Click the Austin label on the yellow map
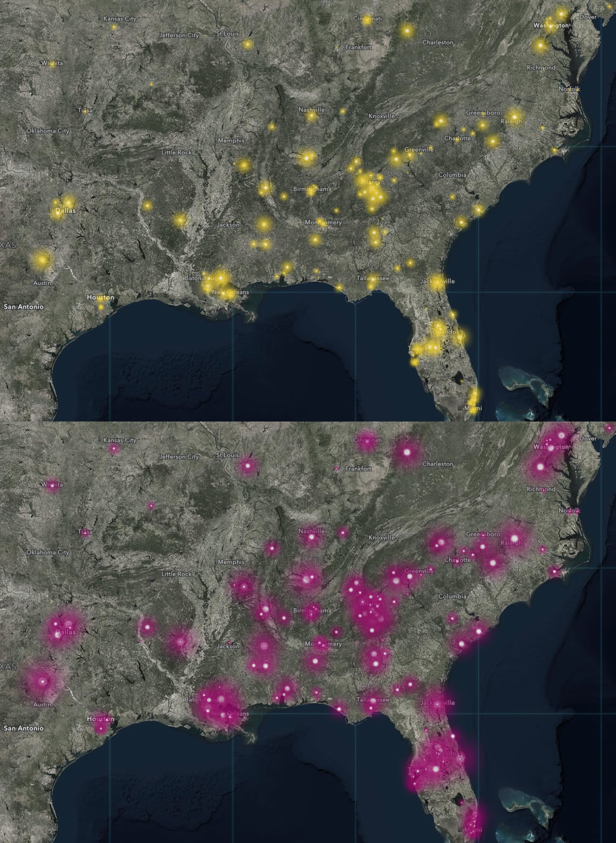This screenshot has height=843, width=616. coord(42,283)
